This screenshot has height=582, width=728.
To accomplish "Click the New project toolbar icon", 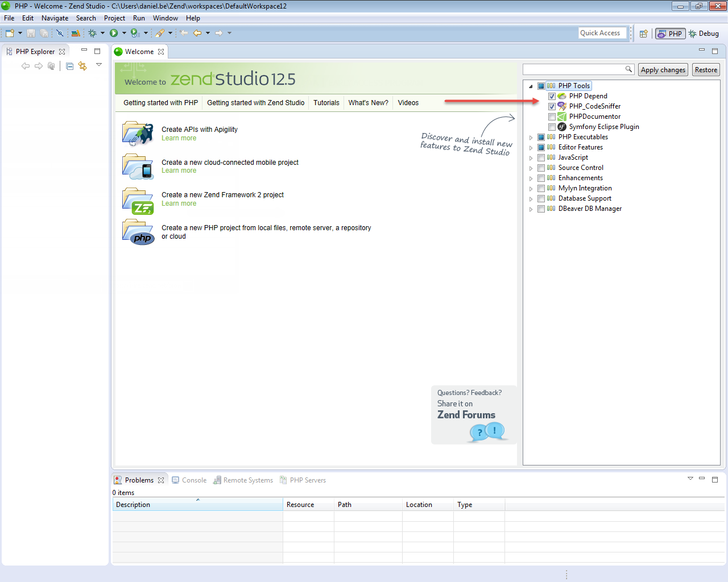I will pyautogui.click(x=10, y=33).
